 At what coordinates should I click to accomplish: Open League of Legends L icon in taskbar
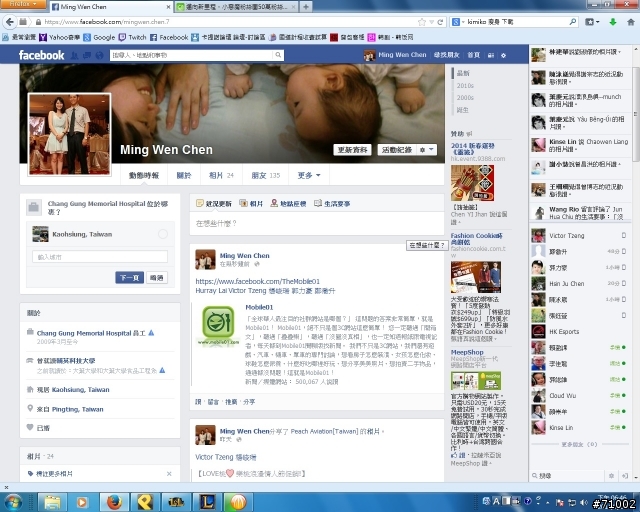coord(207,502)
